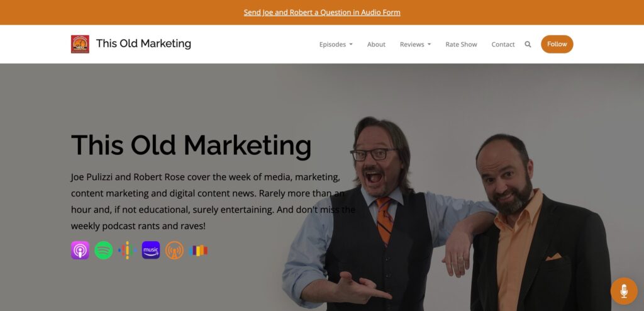The height and width of the screenshot is (311, 644).
Task: Select Contact in the navigation bar
Action: [x=503, y=45]
